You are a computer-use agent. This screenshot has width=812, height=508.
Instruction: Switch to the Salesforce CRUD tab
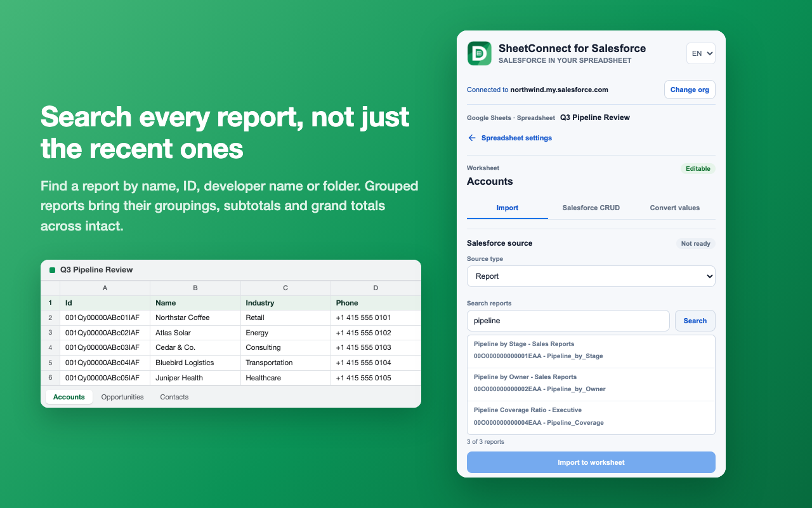click(x=591, y=208)
